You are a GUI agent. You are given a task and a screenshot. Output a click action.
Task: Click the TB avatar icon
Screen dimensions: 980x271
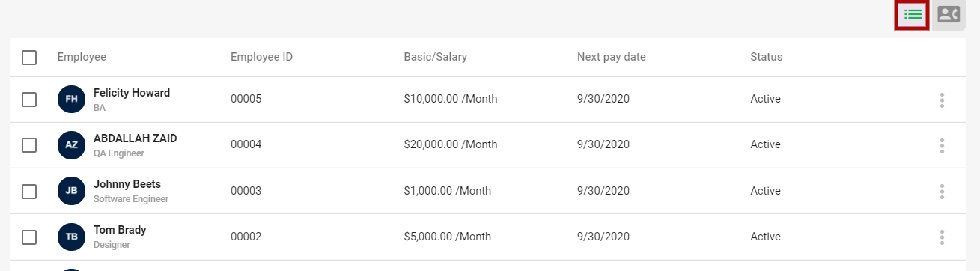click(x=71, y=237)
